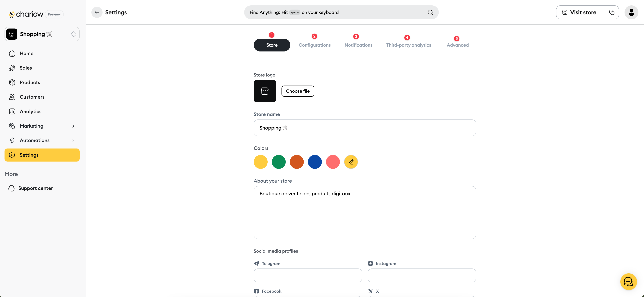The height and width of the screenshot is (297, 644).
Task: Click the Choose file button
Action: tap(298, 91)
